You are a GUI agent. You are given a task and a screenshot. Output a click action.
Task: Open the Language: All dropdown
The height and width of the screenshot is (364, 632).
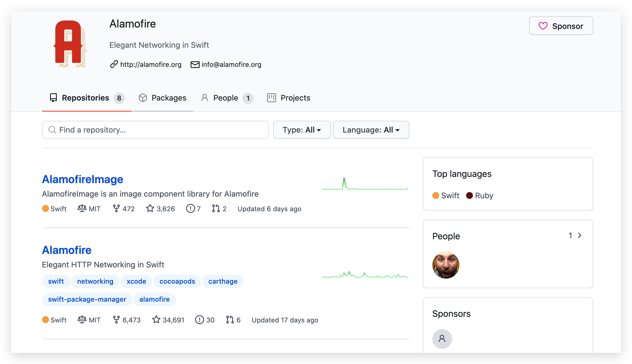pos(371,130)
